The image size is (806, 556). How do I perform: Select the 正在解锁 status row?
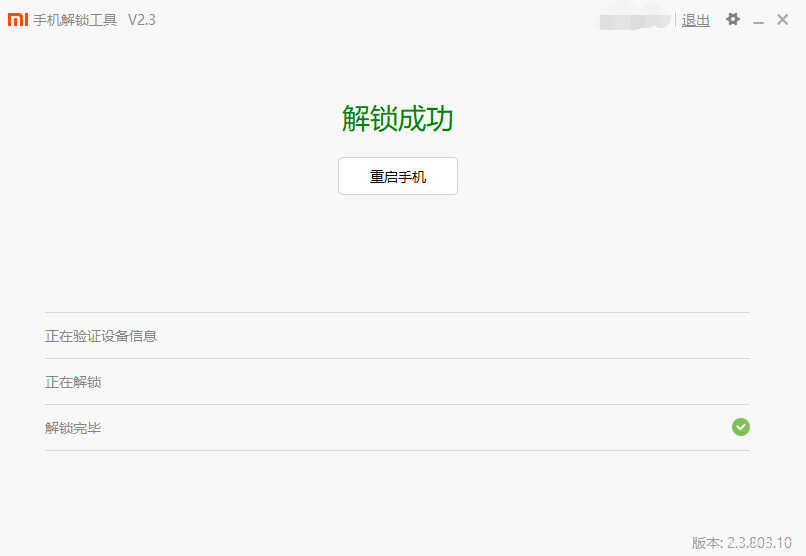coord(397,382)
